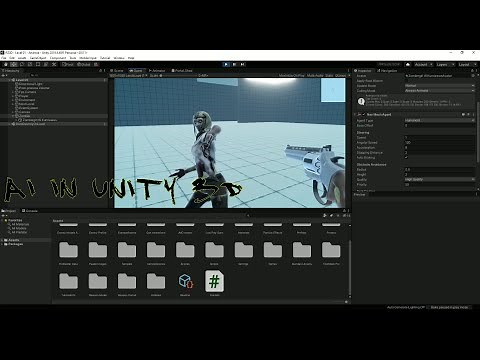Open the Window menu
This screenshot has height=360, width=480.
pos(119,58)
